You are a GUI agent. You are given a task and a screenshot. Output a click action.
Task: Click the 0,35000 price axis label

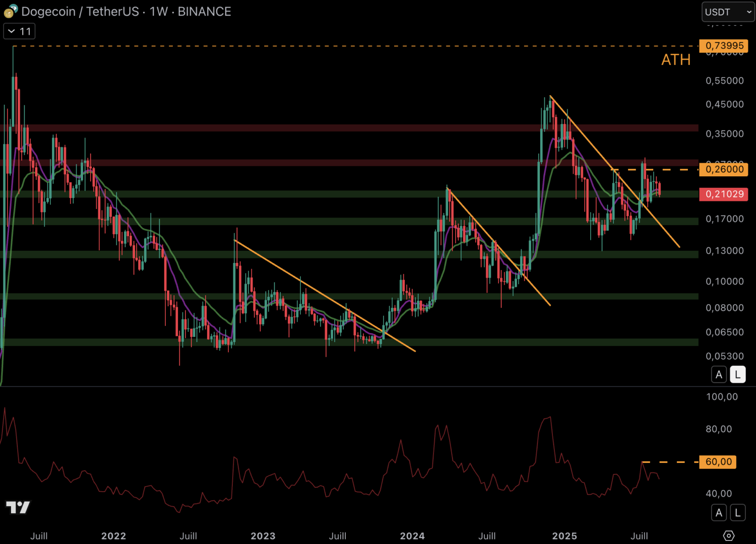(725, 134)
